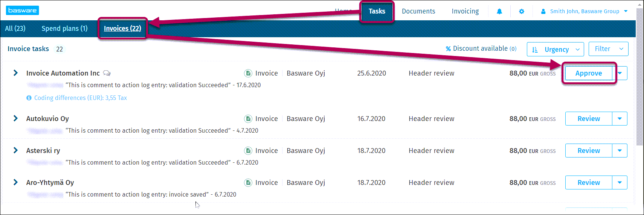
Task: Review the Aro-Yhtymä Oy invoice
Action: 589,183
